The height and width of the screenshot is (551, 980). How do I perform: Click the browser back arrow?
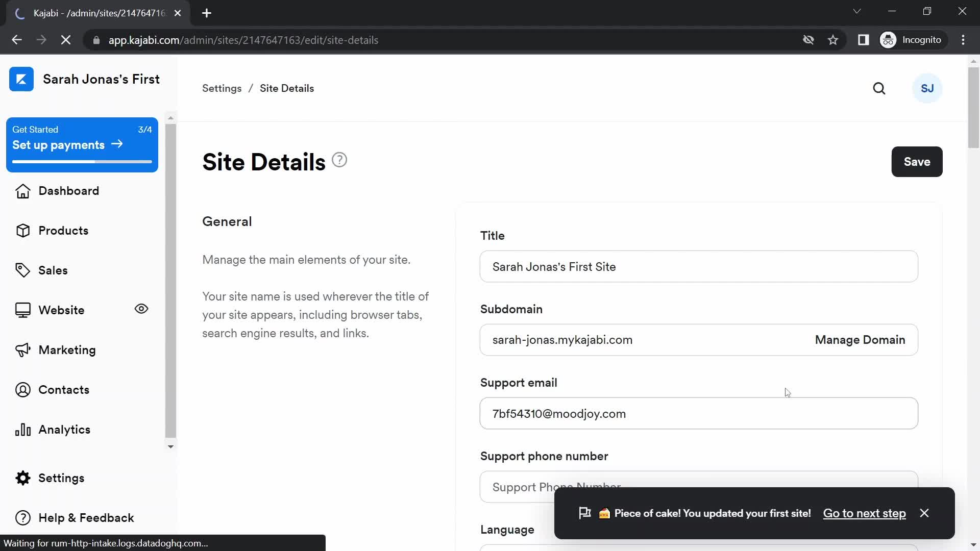pyautogui.click(x=17, y=40)
